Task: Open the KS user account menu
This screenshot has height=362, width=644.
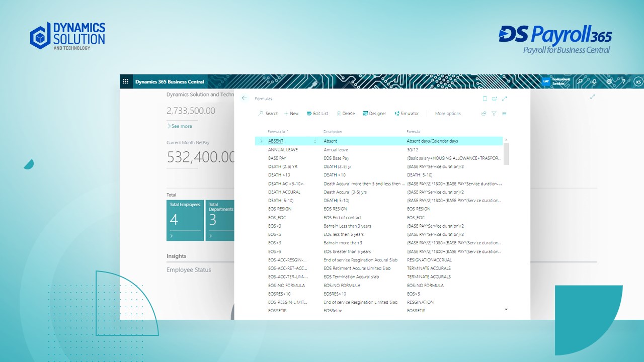Action: 638,81
